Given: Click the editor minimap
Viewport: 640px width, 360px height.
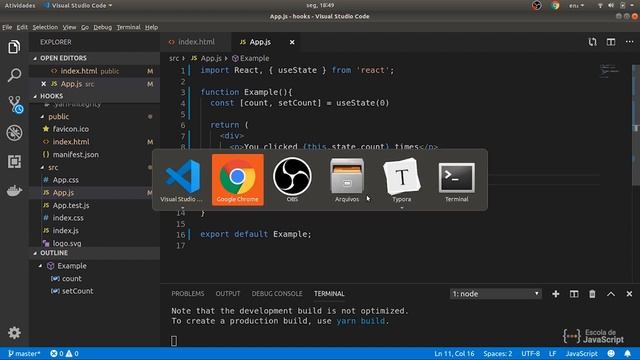Looking at the screenshot, I should (609, 71).
